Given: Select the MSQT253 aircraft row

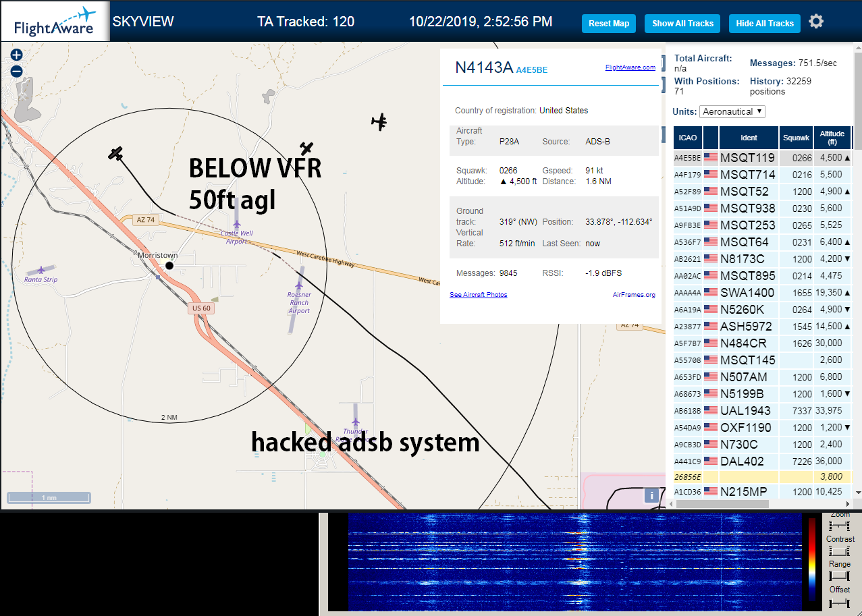Looking at the screenshot, I should coord(763,225).
